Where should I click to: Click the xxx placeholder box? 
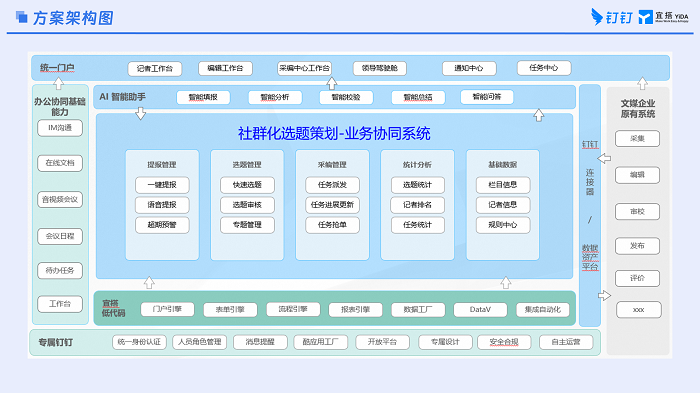click(638, 310)
